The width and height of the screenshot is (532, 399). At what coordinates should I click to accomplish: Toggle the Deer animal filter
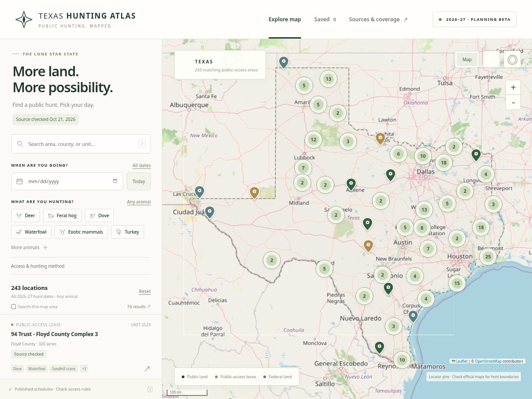pyautogui.click(x=26, y=215)
